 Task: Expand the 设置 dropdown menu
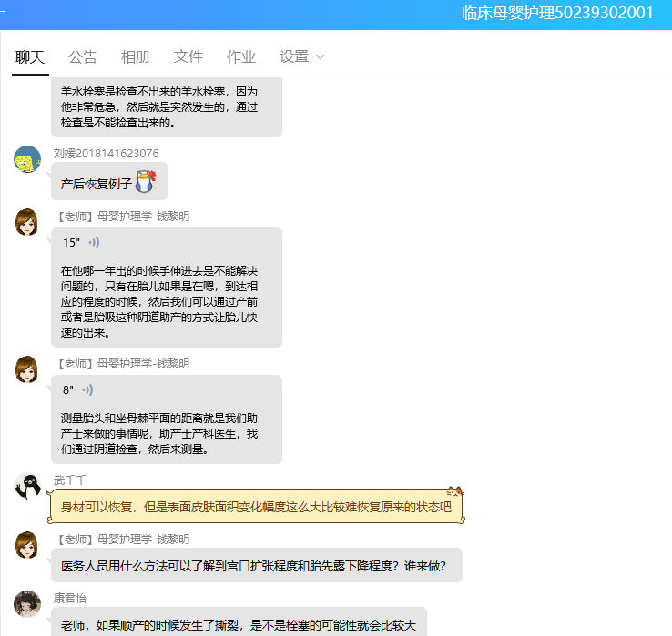click(x=302, y=56)
